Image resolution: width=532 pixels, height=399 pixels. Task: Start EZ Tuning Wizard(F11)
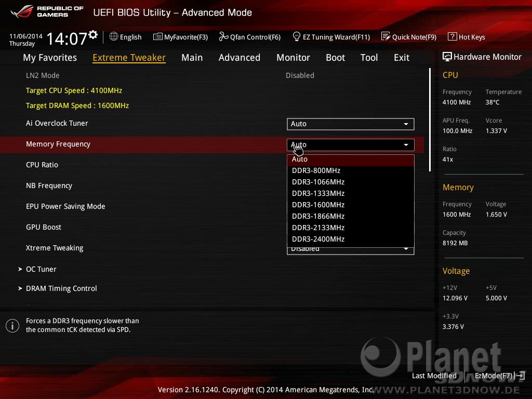point(331,37)
